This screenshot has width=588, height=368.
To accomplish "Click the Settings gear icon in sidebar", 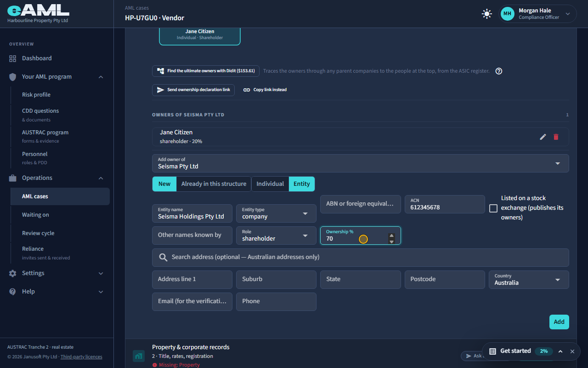I will (x=13, y=273).
